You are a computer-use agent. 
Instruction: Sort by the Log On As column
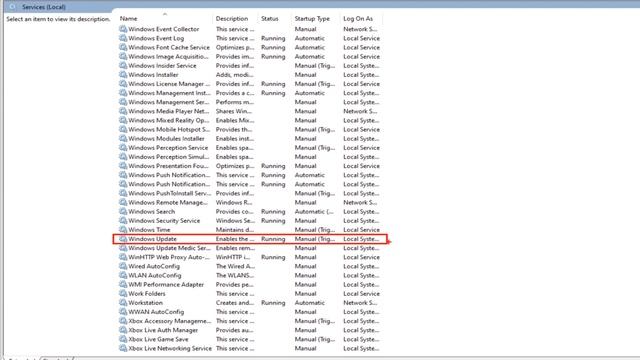(358, 18)
